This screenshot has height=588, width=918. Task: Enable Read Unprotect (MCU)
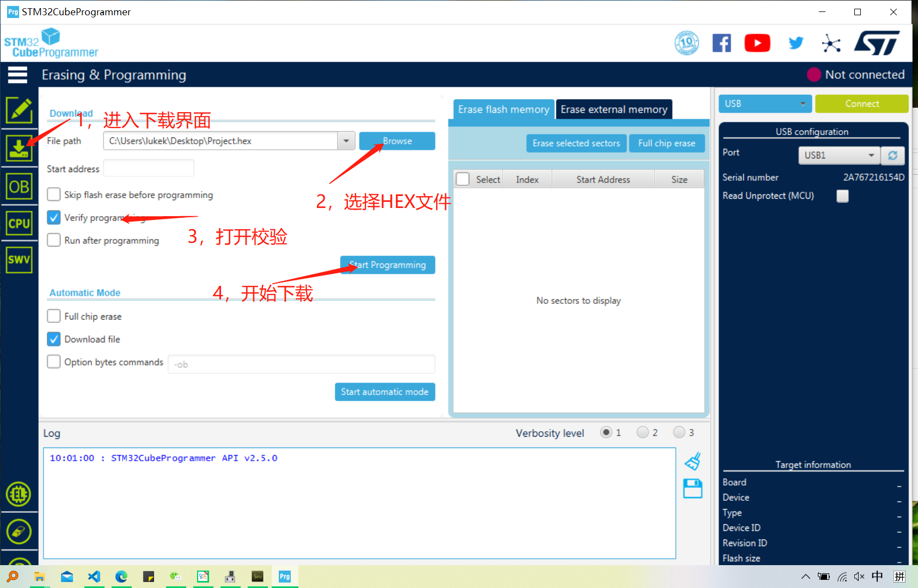(842, 196)
